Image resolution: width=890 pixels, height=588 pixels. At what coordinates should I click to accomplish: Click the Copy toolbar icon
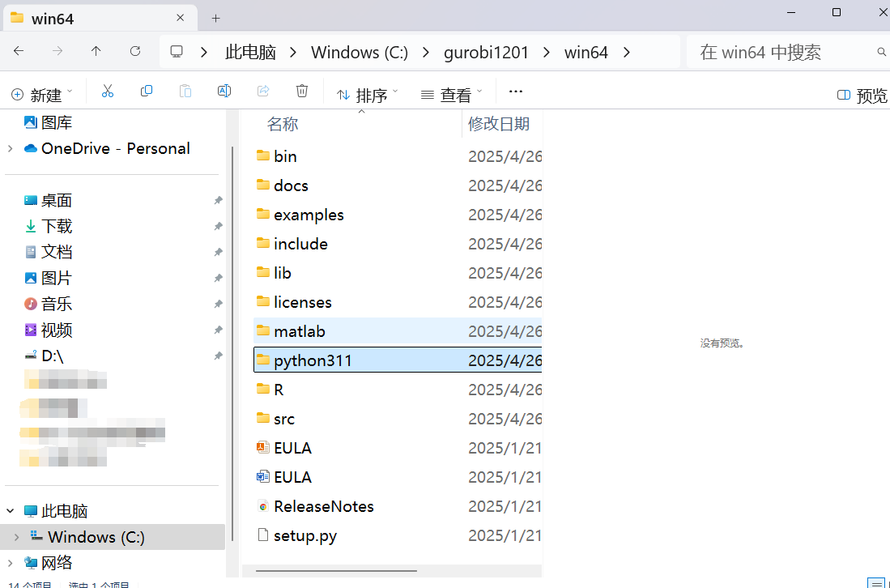[x=147, y=91]
